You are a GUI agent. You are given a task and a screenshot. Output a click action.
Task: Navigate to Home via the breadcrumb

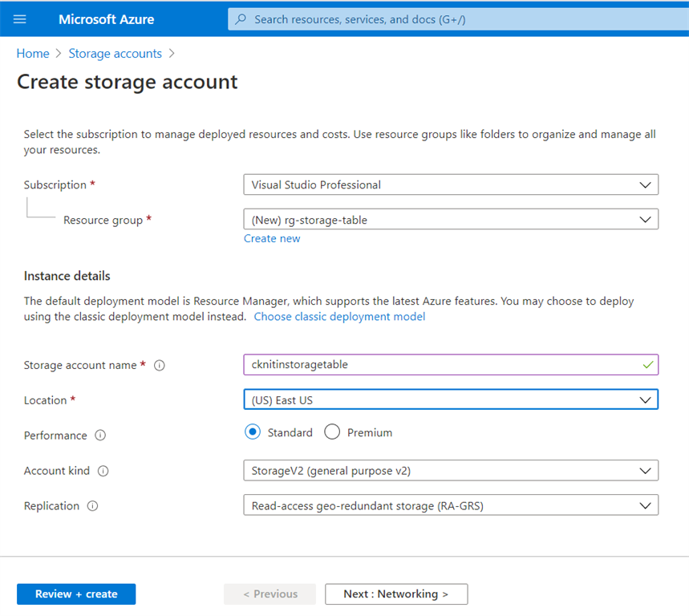click(33, 53)
